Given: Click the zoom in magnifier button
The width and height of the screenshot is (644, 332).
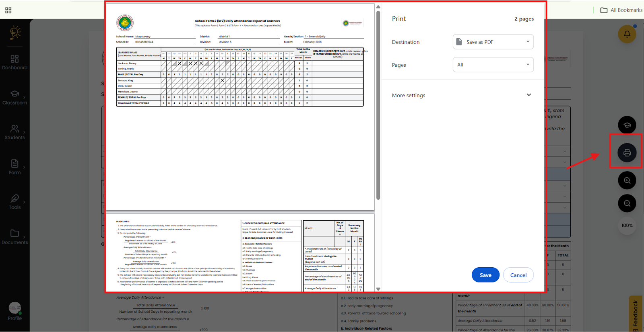Looking at the screenshot, I should pos(627,180).
